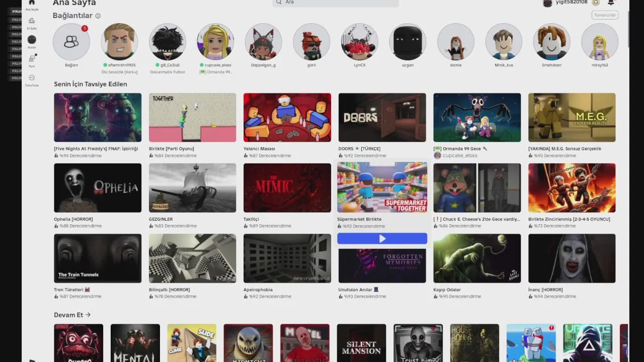Open the DOORS [TÜRKÇE] game thumbnail
The width and height of the screenshot is (644, 362).
(x=382, y=118)
